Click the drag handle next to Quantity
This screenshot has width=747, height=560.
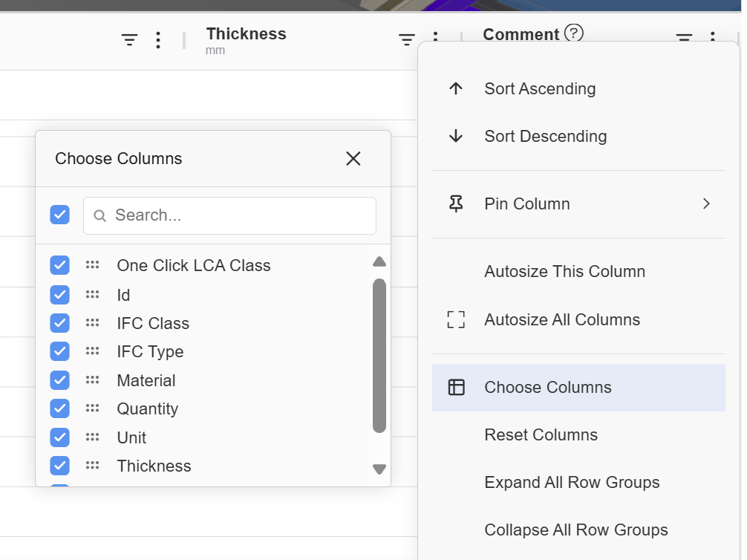click(x=92, y=408)
